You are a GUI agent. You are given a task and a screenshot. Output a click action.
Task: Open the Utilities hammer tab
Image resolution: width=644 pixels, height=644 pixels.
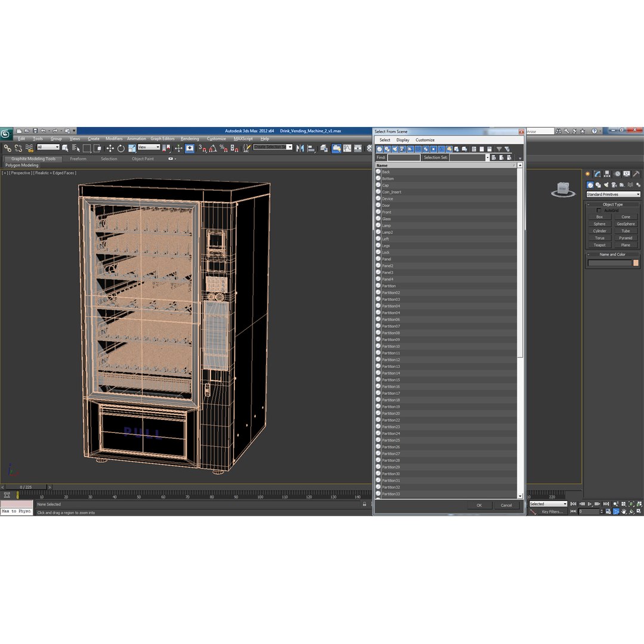(636, 174)
